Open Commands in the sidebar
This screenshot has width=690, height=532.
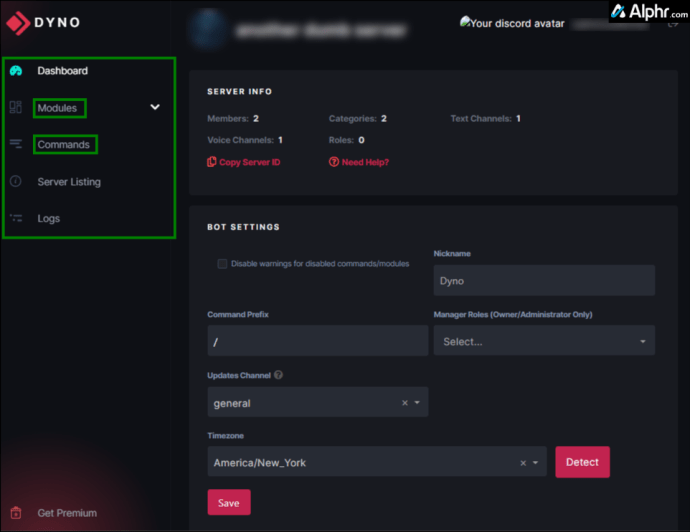click(x=63, y=144)
